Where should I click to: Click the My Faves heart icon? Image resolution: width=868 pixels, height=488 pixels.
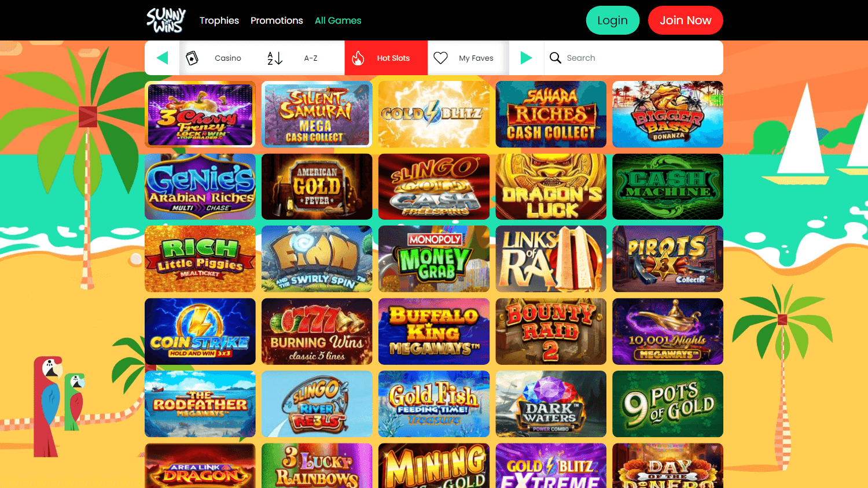tap(441, 58)
